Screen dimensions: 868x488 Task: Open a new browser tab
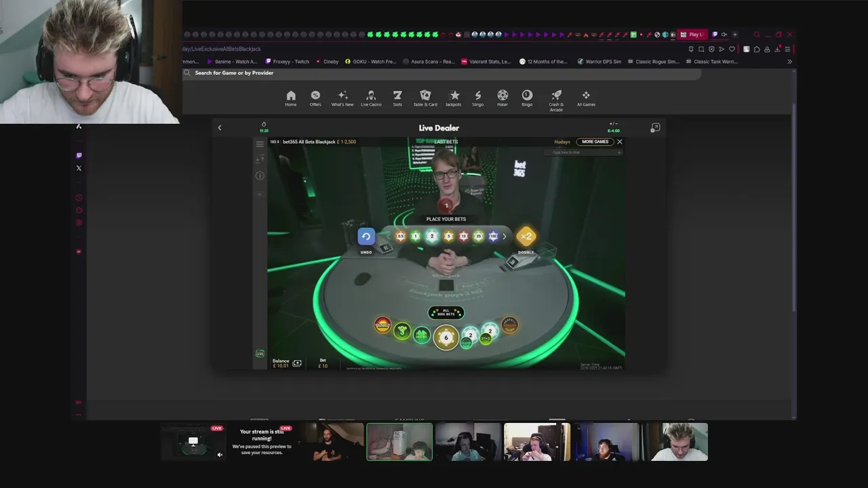click(734, 35)
